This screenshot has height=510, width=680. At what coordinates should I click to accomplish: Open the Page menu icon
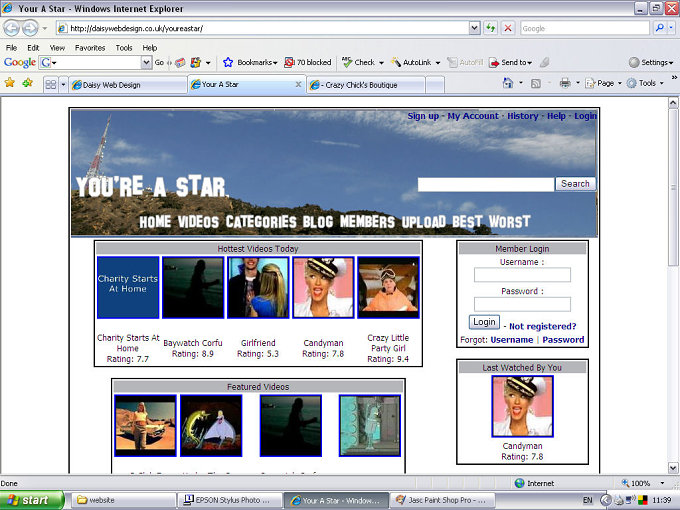tap(590, 83)
